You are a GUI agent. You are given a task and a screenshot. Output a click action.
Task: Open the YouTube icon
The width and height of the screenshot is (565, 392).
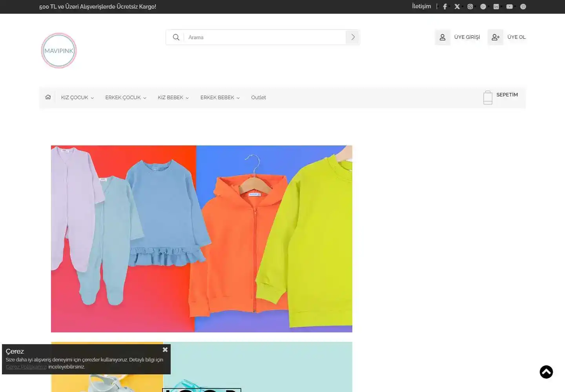point(510,7)
